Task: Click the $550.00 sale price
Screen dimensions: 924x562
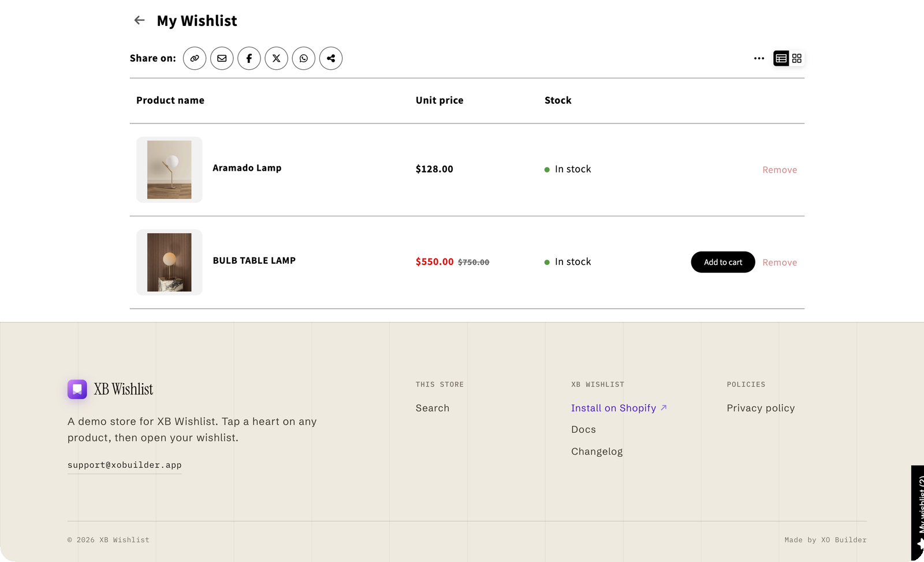Action: pyautogui.click(x=435, y=262)
